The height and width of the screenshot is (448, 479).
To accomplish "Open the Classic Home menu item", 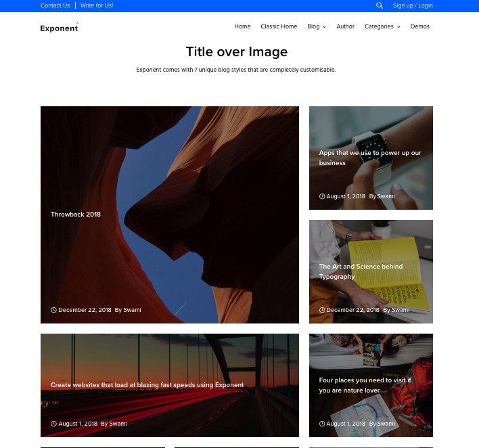I will (279, 26).
